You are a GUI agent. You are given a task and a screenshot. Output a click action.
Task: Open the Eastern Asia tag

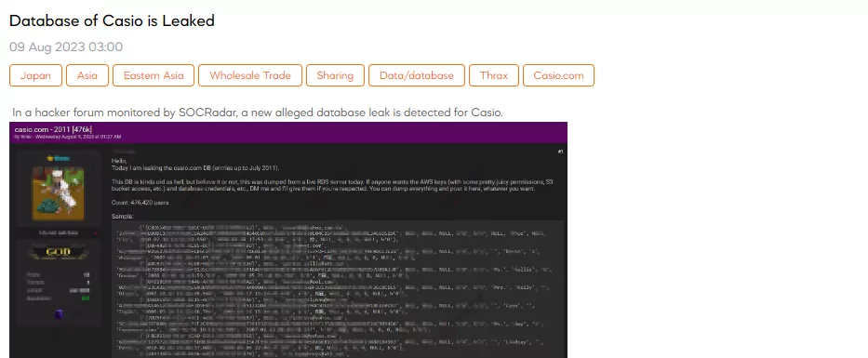[x=154, y=75]
